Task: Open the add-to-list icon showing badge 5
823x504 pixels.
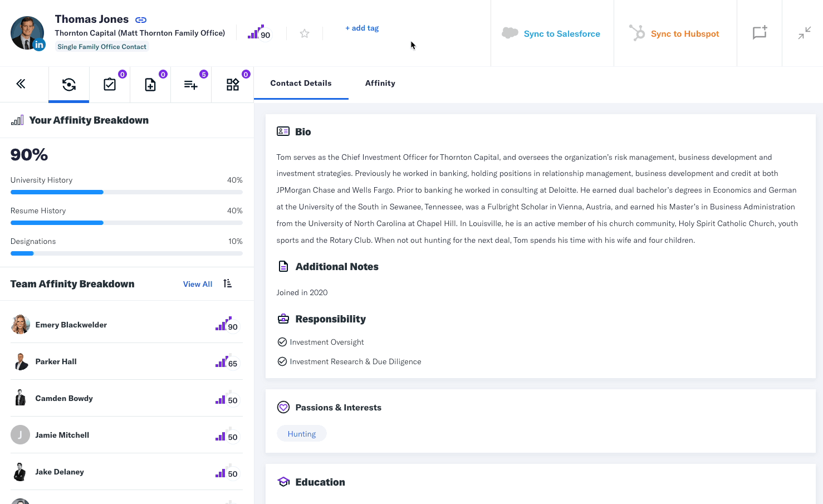Action: pyautogui.click(x=191, y=85)
